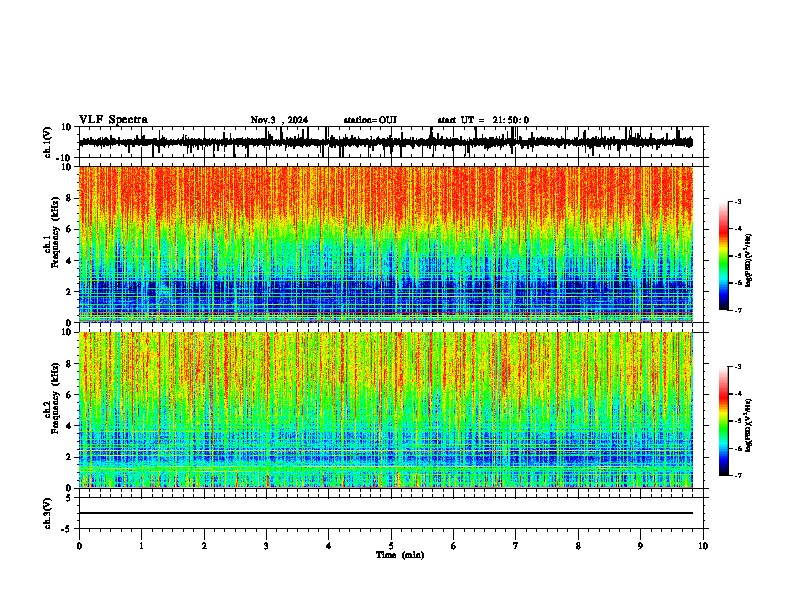Click the 3 tick label on Time axis

point(266,546)
